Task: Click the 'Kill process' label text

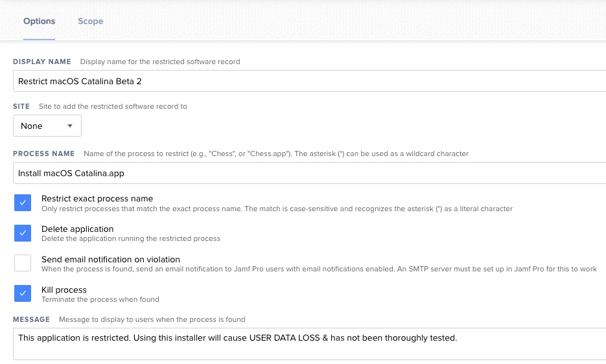Action: click(x=64, y=290)
